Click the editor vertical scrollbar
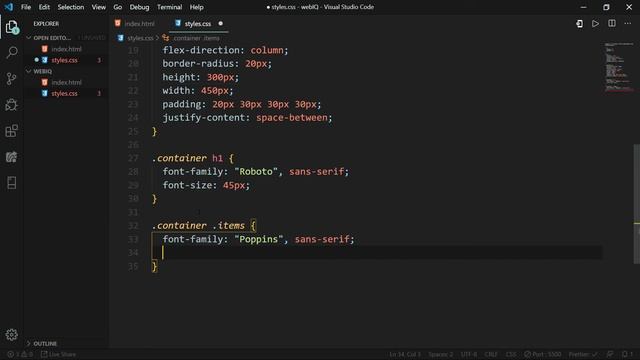Screen dimensions: 640x360 [x=637, y=204]
